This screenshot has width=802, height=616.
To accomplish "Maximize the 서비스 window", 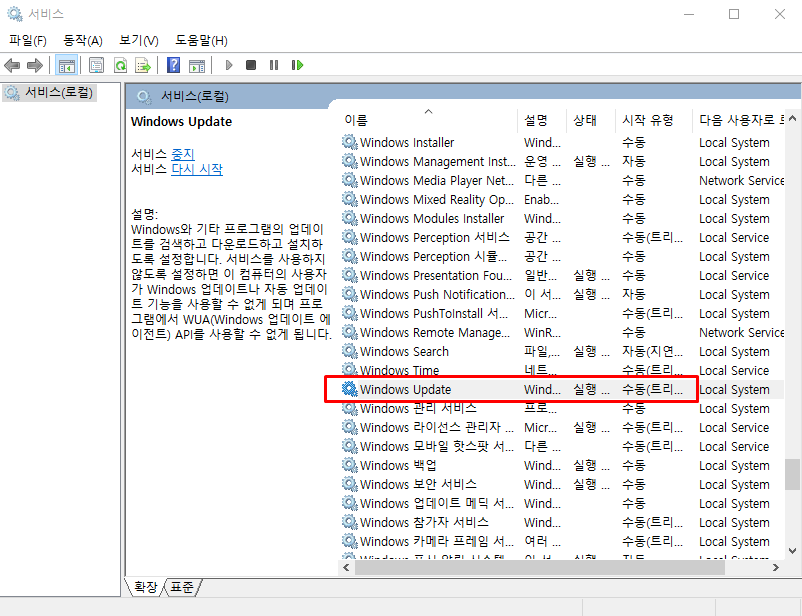I will tap(734, 14).
